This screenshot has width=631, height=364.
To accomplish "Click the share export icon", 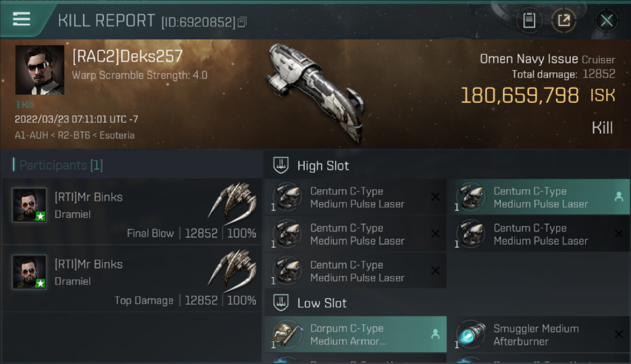I will click(x=564, y=21).
